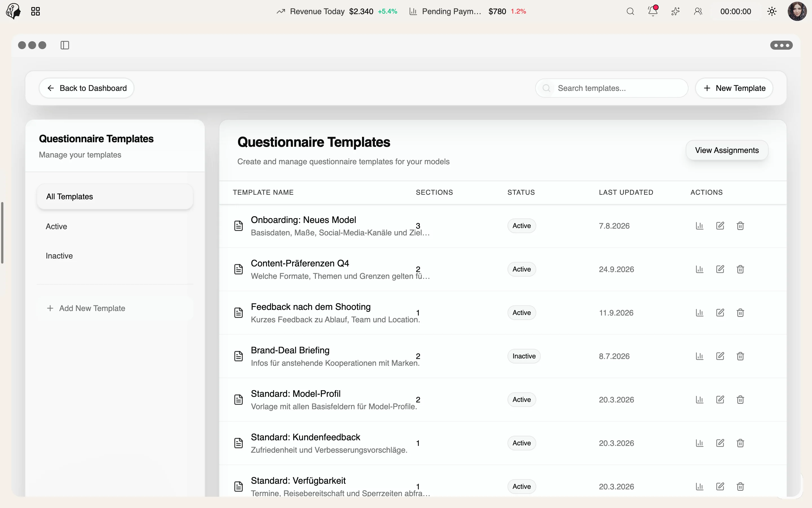Click the head logo in the top left
Screen dimensions: 812x508
[14, 11]
